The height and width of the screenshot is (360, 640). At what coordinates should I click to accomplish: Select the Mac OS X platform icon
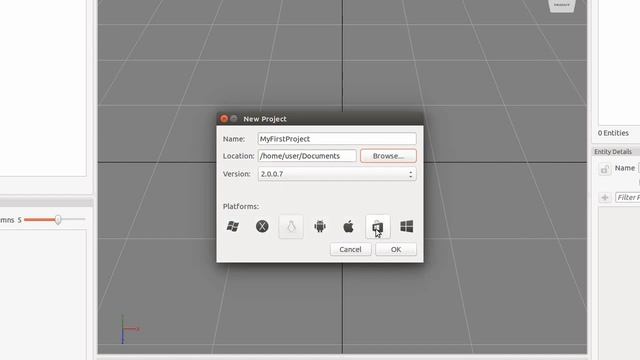pos(262,226)
